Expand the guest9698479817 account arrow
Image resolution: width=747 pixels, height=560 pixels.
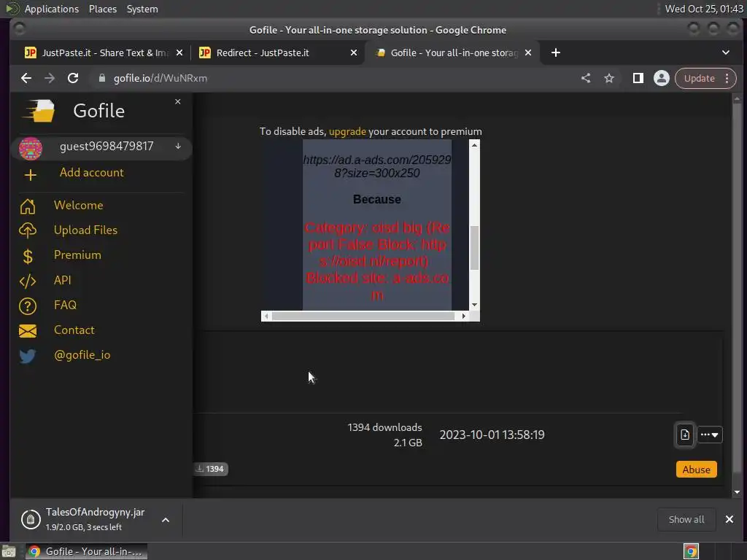tap(178, 146)
